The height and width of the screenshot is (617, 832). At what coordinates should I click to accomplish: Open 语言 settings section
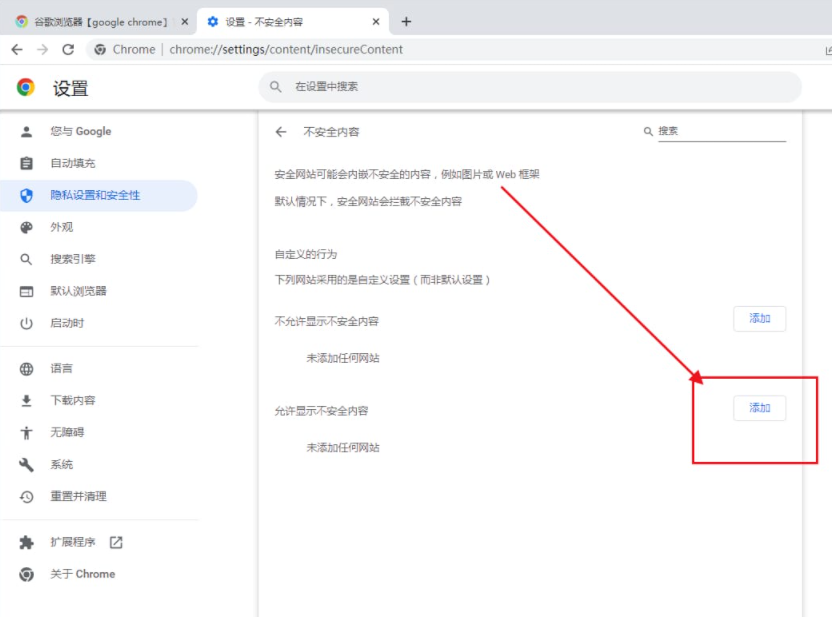pos(99,368)
